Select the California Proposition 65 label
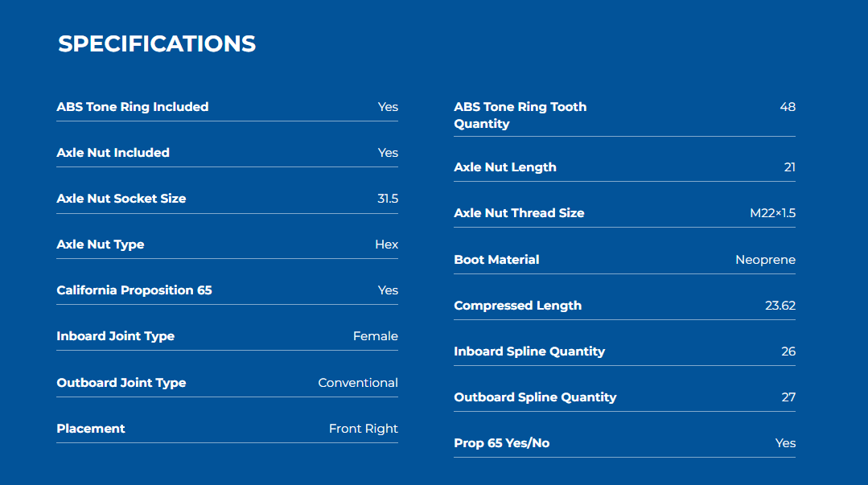 coord(134,290)
